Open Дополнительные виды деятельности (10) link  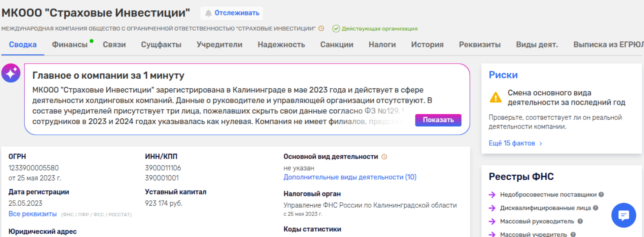[350, 177]
